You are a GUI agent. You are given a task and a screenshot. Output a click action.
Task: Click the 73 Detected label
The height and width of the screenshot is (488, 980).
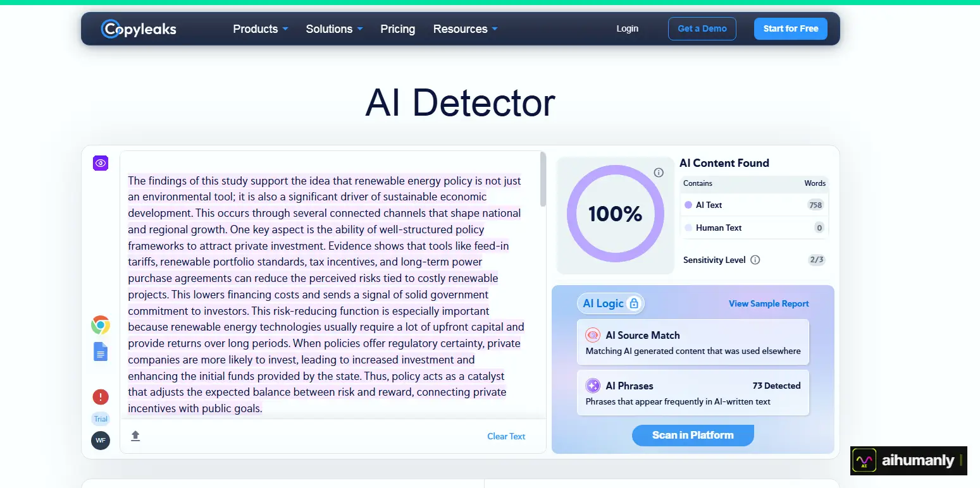point(776,386)
